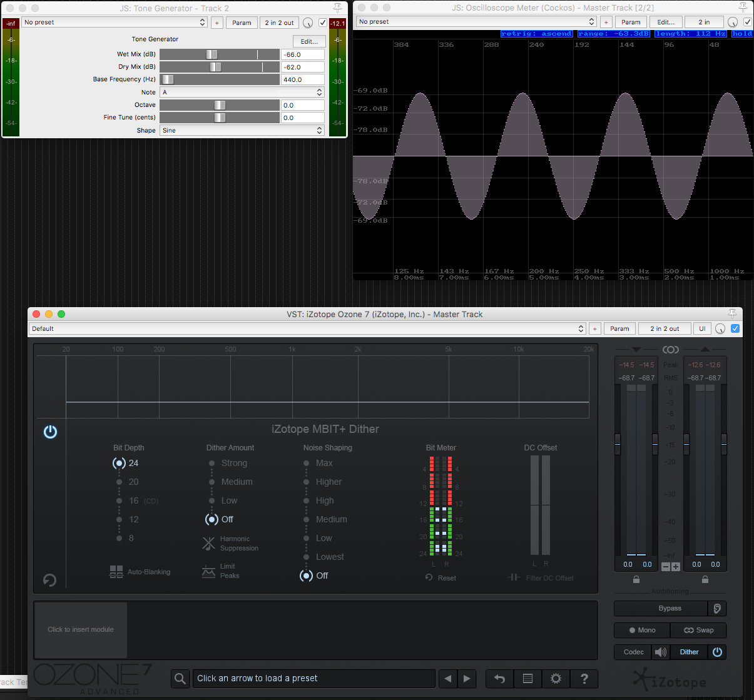The height and width of the screenshot is (700, 754).
Task: Toggle the power icon next to Dither button
Action: coord(717,652)
